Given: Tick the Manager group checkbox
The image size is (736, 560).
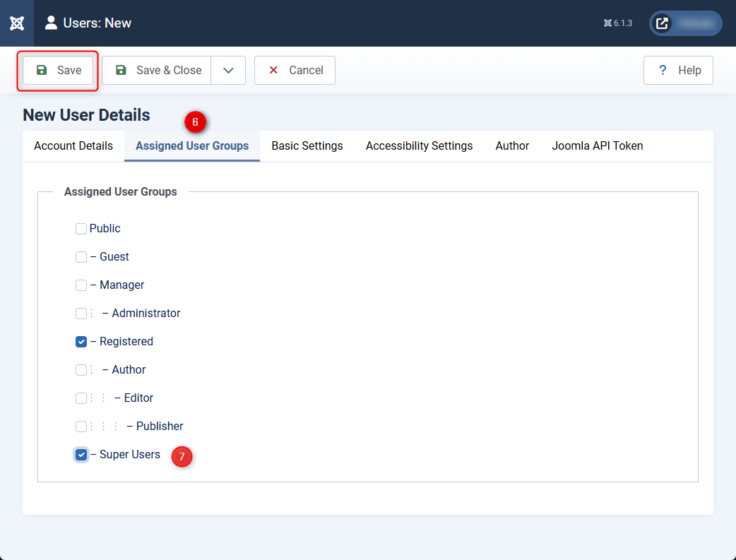Looking at the screenshot, I should [81, 285].
